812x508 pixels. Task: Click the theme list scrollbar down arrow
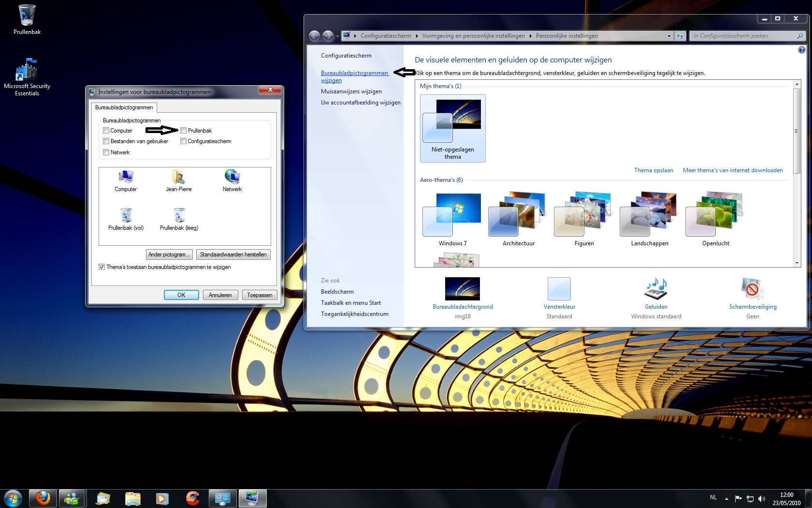pos(797,263)
